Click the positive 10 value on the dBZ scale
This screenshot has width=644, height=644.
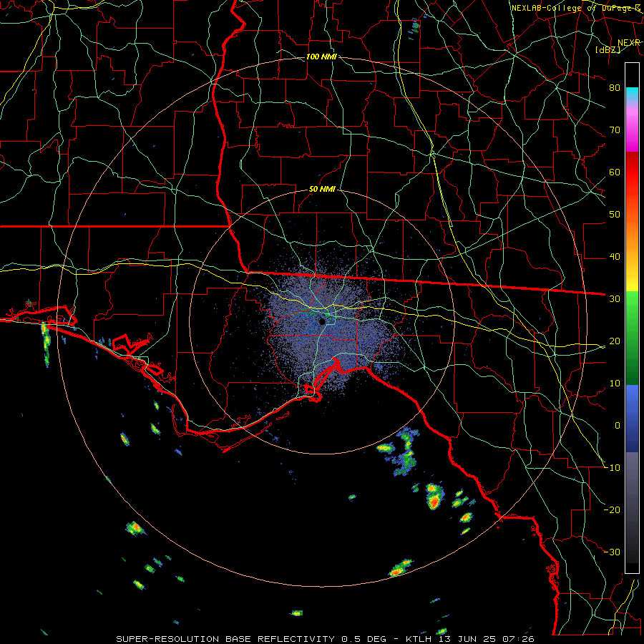pyautogui.click(x=615, y=384)
